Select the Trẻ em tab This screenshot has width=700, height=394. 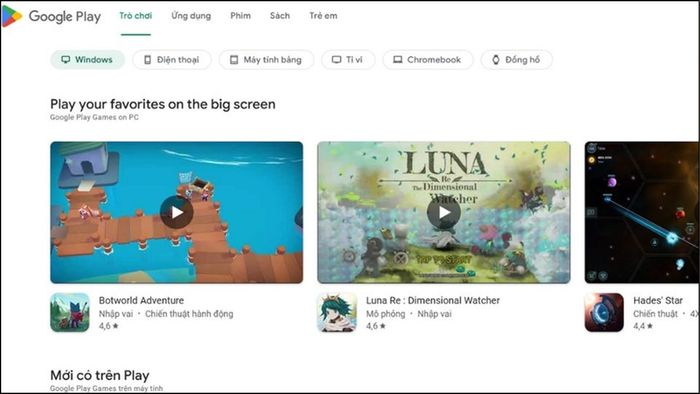pyautogui.click(x=323, y=16)
